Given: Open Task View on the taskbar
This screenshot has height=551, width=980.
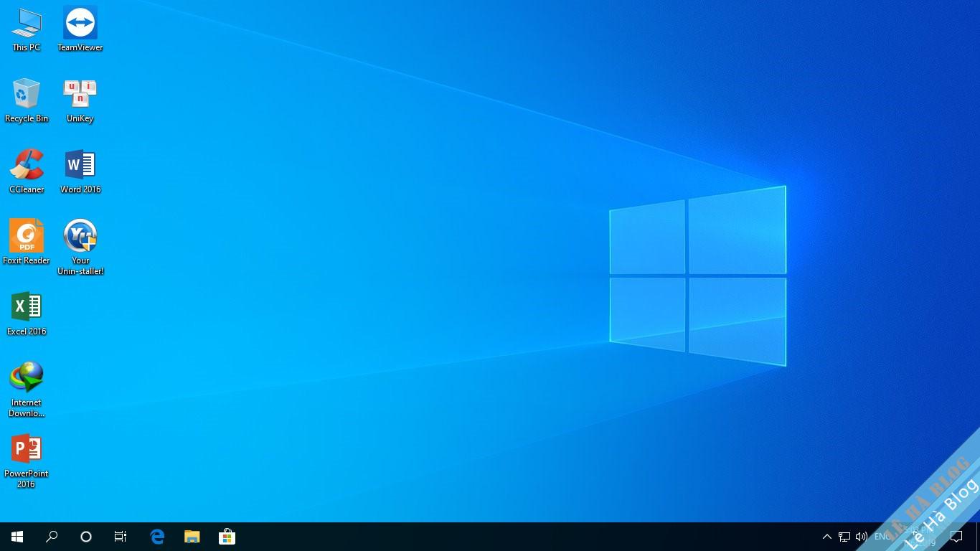Looking at the screenshot, I should pyautogui.click(x=121, y=537).
